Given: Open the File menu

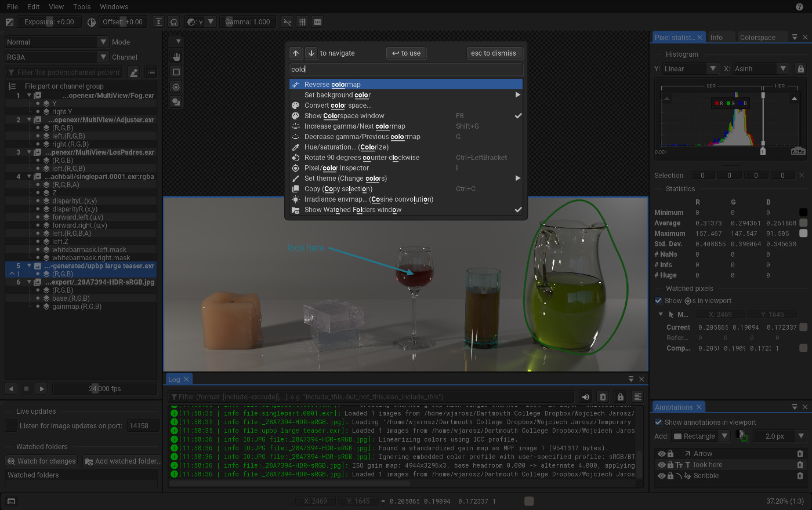Looking at the screenshot, I should [12, 7].
